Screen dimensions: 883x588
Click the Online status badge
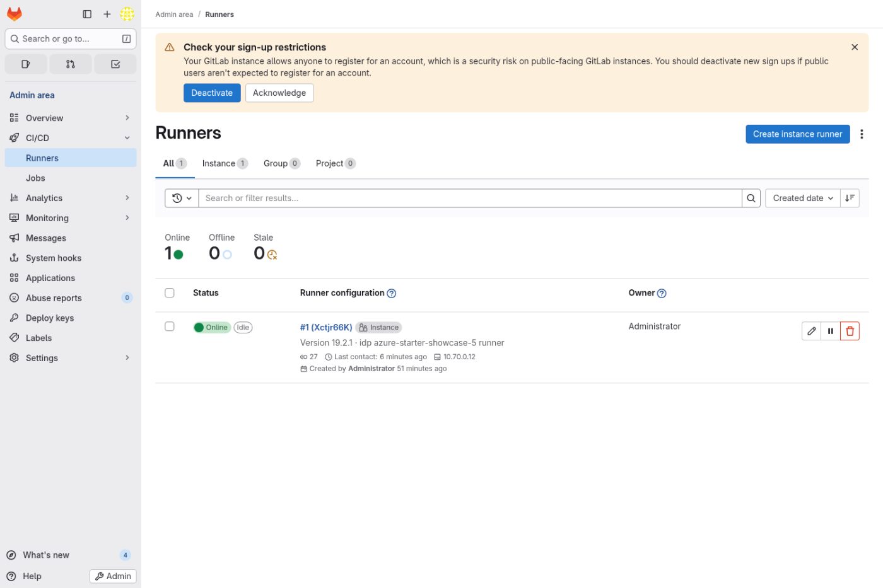(x=212, y=328)
